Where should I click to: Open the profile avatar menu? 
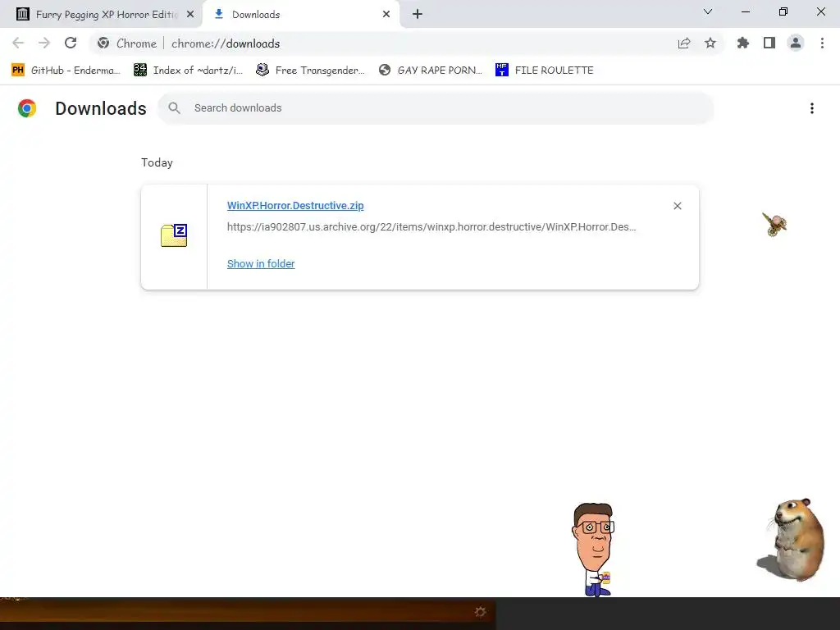pyautogui.click(x=796, y=43)
